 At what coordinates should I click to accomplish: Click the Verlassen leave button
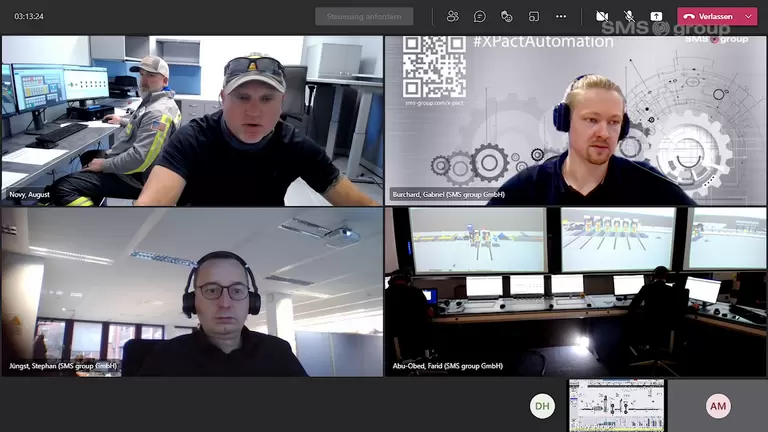point(710,16)
